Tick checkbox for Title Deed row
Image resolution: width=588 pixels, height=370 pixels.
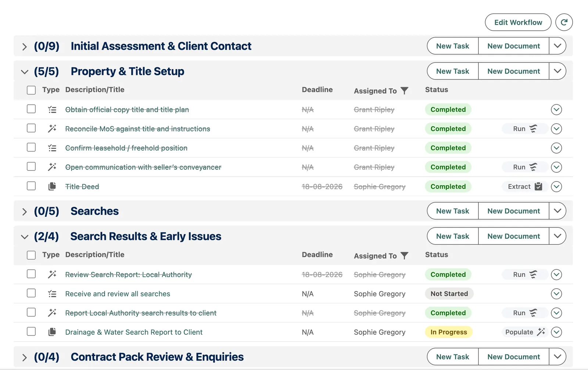pyautogui.click(x=31, y=186)
